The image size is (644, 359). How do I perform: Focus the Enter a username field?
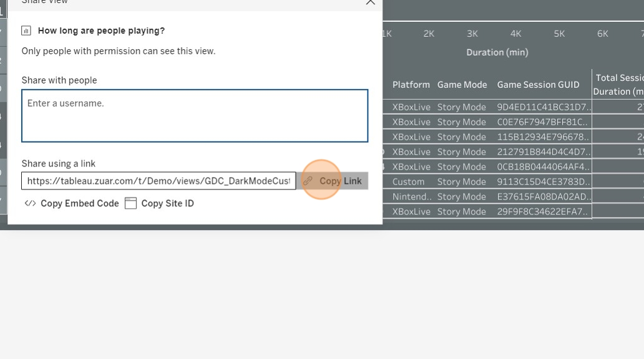195,116
